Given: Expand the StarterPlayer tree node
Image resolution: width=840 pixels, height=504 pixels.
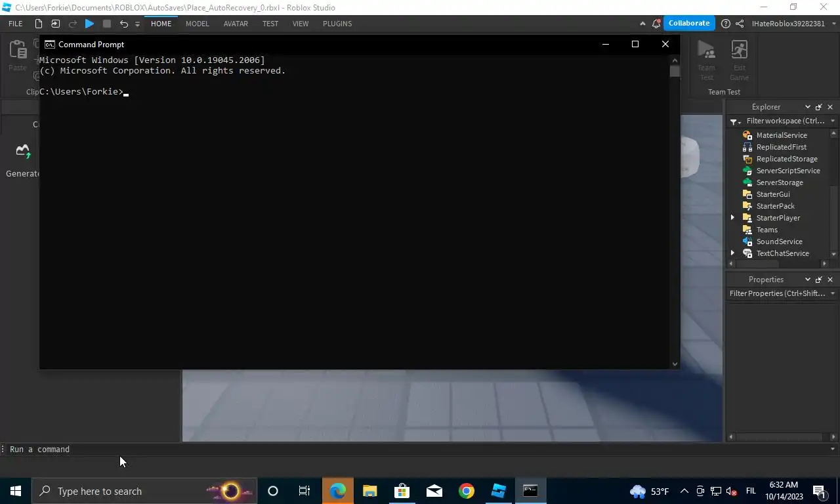Looking at the screenshot, I should 733,218.
